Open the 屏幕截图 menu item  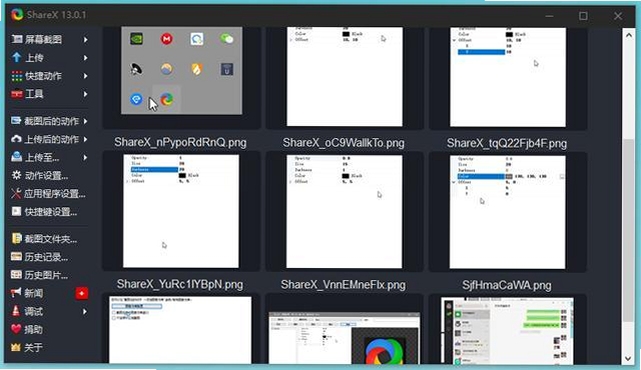[49, 39]
